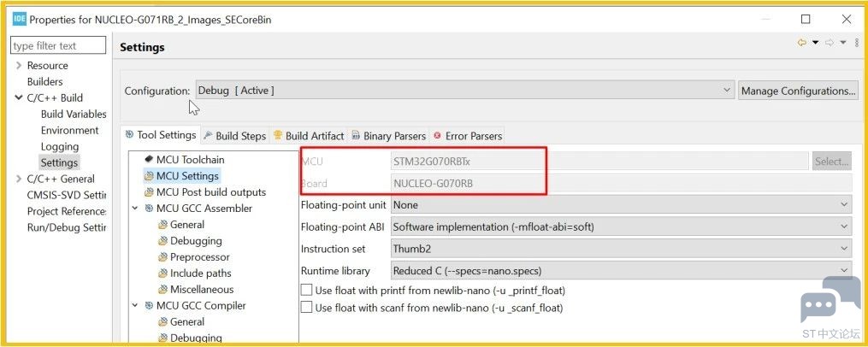
Task: Switch to the Build Artifact tab
Action: tap(309, 136)
